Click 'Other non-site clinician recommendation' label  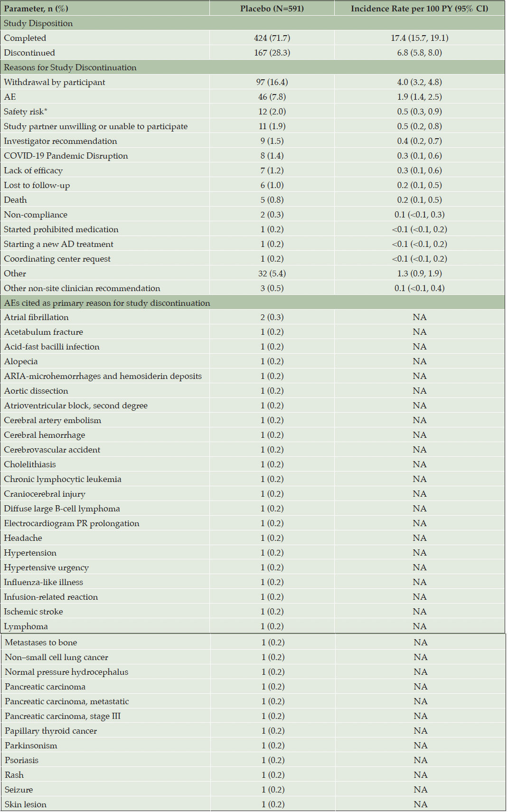pos(82,288)
